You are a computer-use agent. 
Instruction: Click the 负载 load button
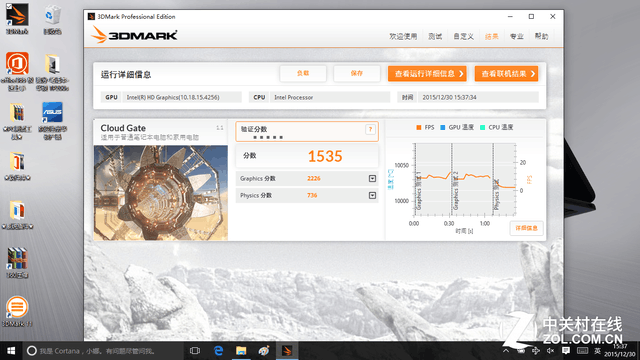303,73
